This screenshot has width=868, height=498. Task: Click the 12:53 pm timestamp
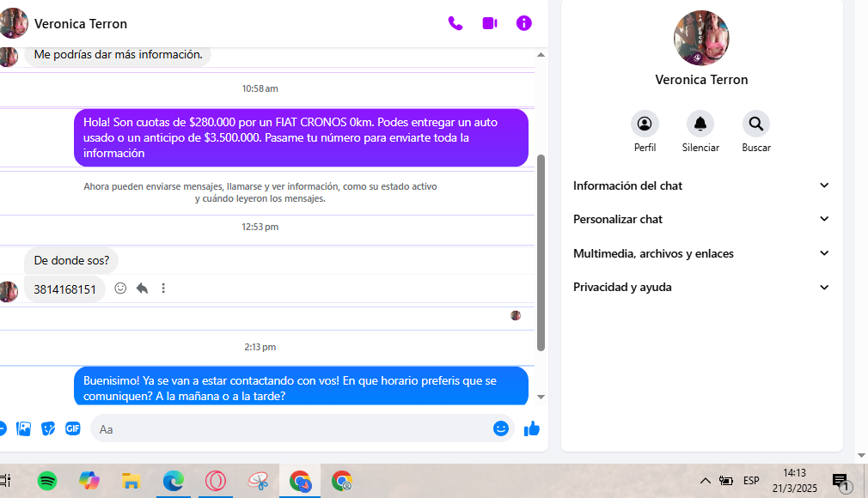[260, 227]
